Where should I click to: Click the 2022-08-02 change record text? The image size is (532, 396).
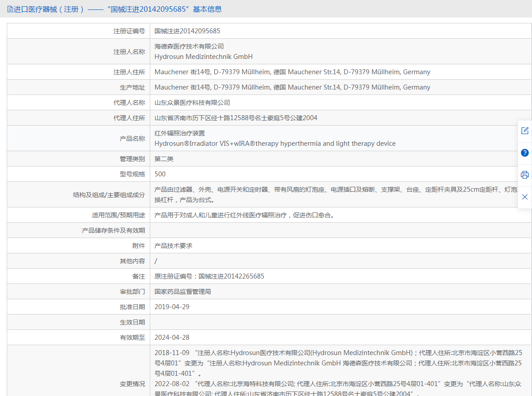click(338, 389)
